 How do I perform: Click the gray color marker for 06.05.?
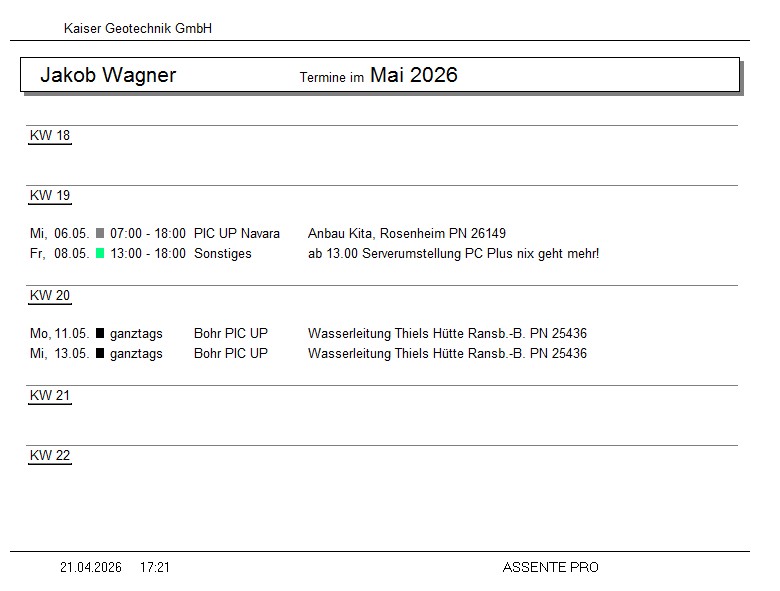[x=100, y=234]
